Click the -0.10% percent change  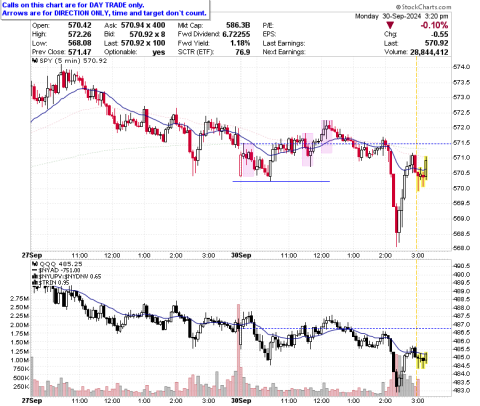[434, 25]
